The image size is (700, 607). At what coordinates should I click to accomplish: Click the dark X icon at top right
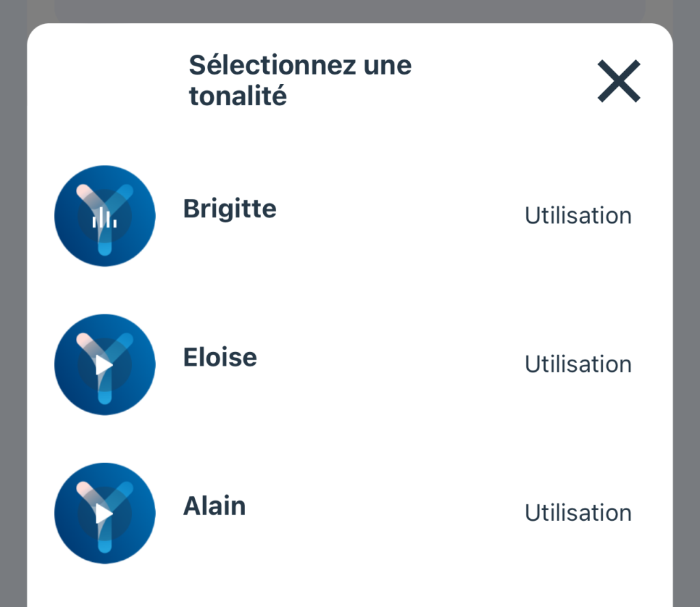click(619, 81)
